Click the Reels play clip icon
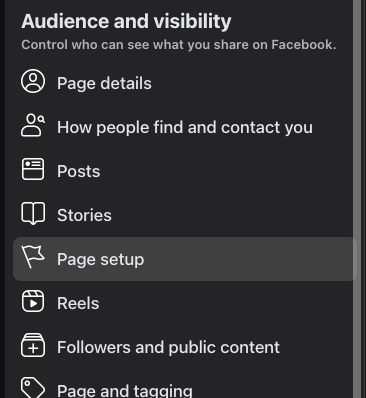 click(33, 301)
